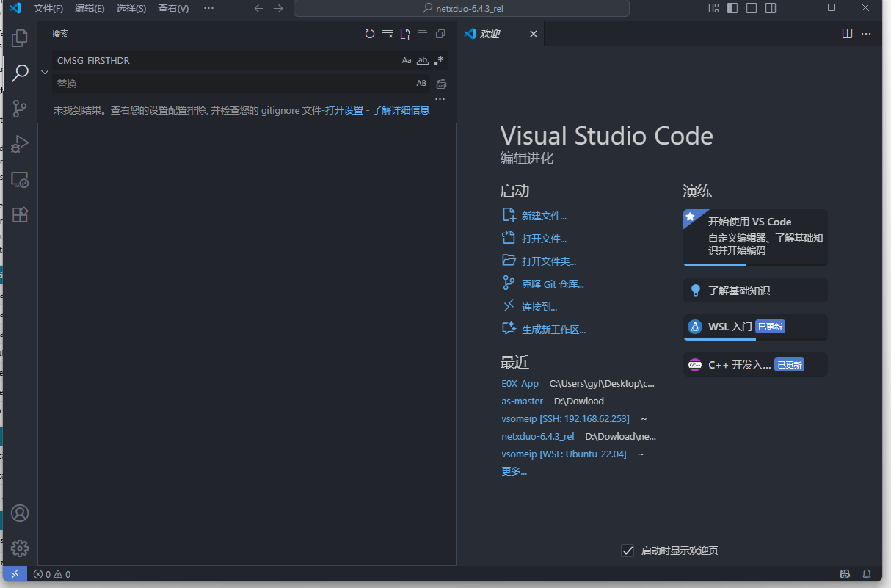Go forward with the right arrow
Viewport: 891px width, 588px height.
(x=278, y=8)
